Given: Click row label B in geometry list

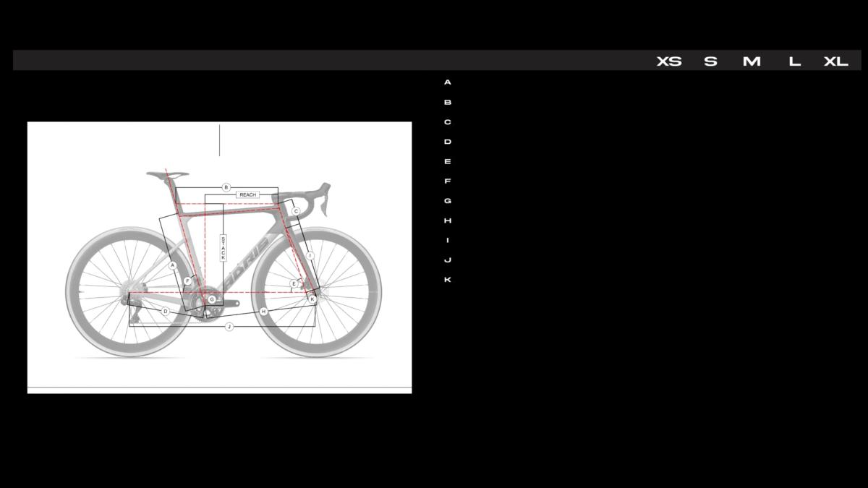Looking at the screenshot, I should click(x=448, y=103).
